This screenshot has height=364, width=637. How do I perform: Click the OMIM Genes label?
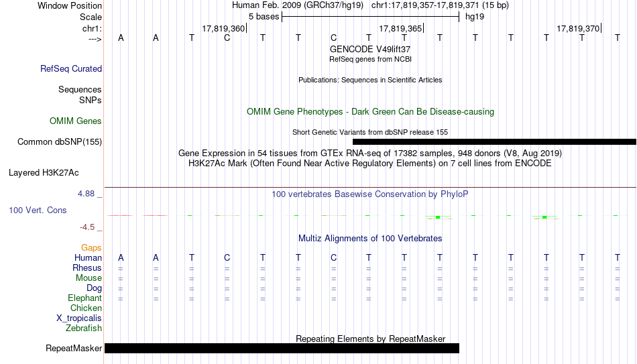[75, 121]
